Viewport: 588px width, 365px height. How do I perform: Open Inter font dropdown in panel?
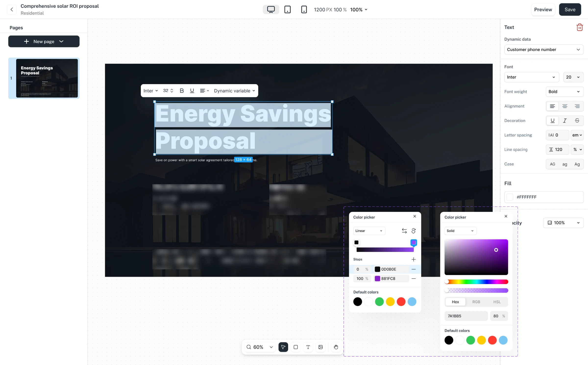click(532, 77)
